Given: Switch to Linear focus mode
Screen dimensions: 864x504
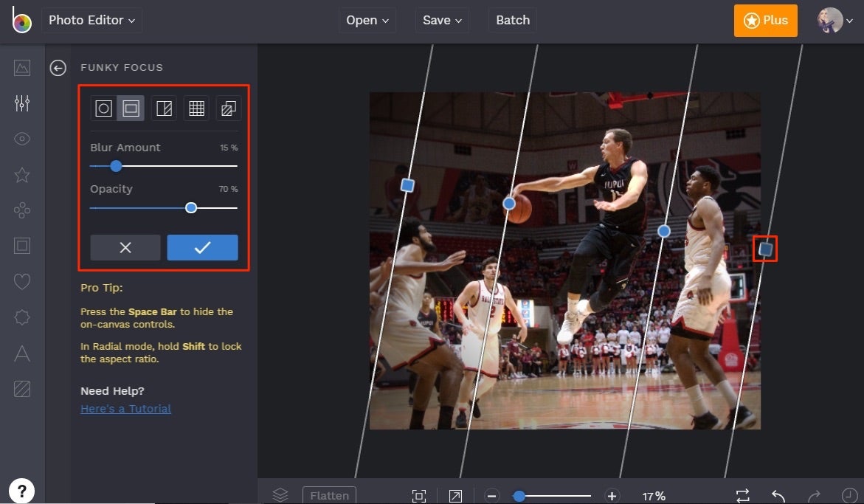Looking at the screenshot, I should pos(164,108).
